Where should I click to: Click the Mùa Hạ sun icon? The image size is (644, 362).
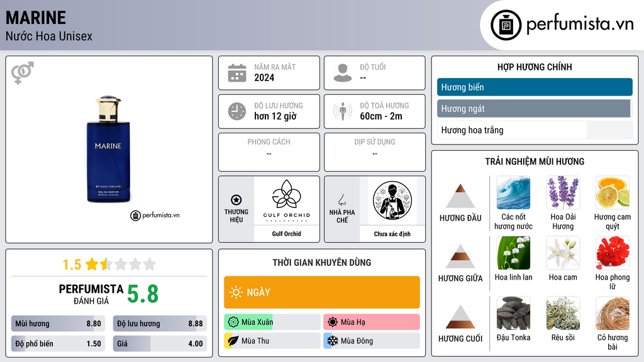333,322
